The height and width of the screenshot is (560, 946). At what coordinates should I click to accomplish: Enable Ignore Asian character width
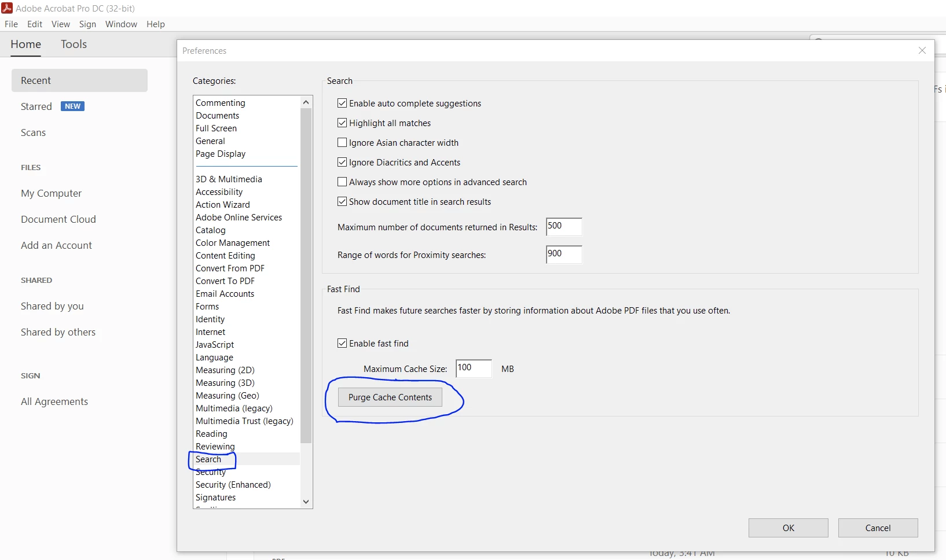click(x=342, y=142)
